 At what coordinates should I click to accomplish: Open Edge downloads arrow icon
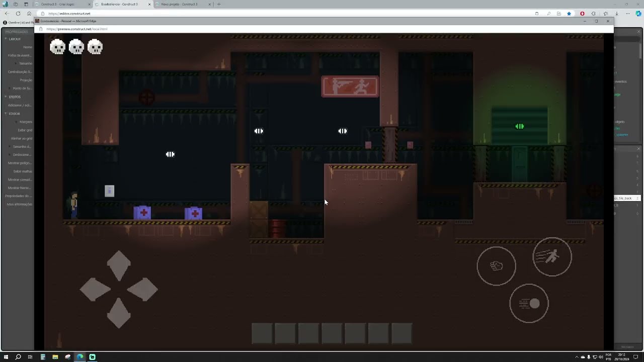pos(616,14)
